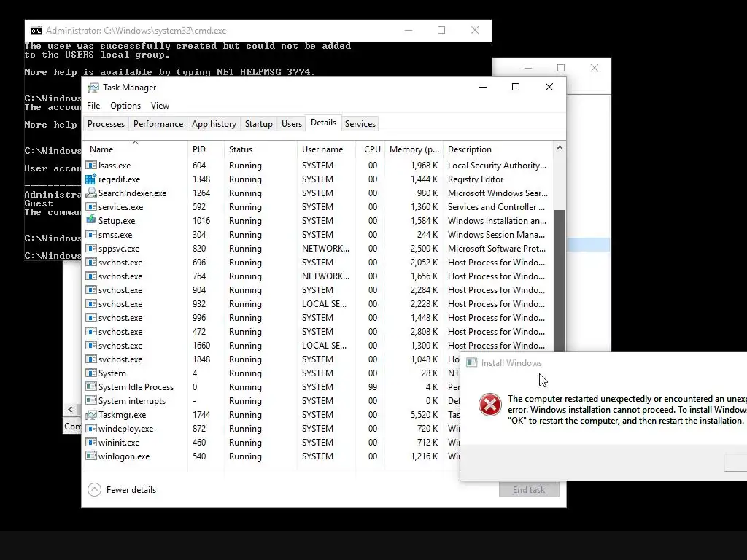Select the NETWORK user name for sppsvc.exe
747x560 pixels.
[325, 248]
